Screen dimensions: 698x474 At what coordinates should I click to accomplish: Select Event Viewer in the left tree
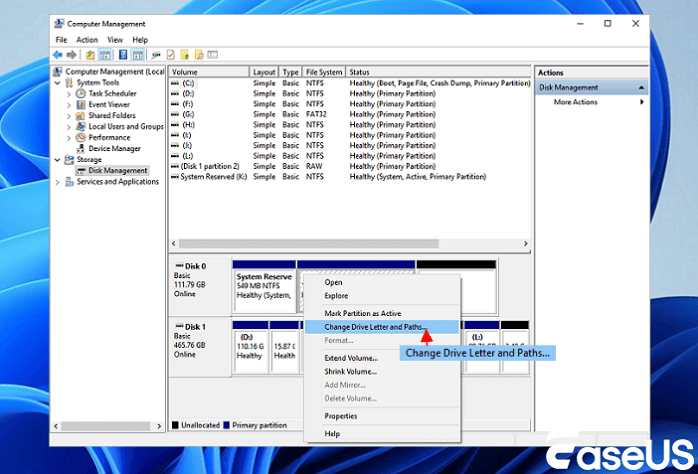coord(108,104)
